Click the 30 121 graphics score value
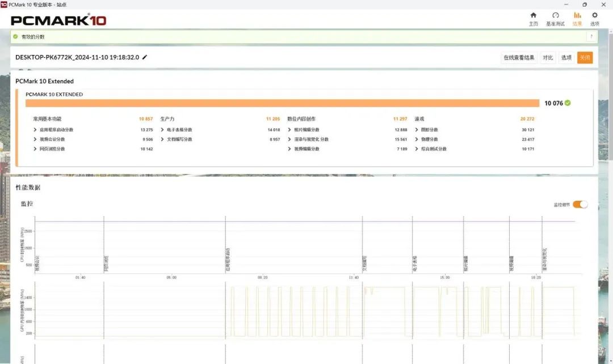The image size is (613, 364). click(528, 130)
